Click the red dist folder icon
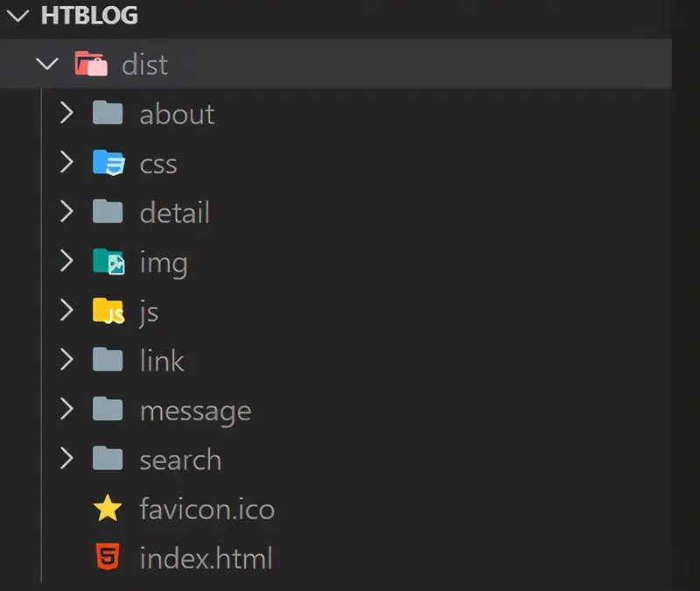Screen dimensions: 700x591 (91, 64)
